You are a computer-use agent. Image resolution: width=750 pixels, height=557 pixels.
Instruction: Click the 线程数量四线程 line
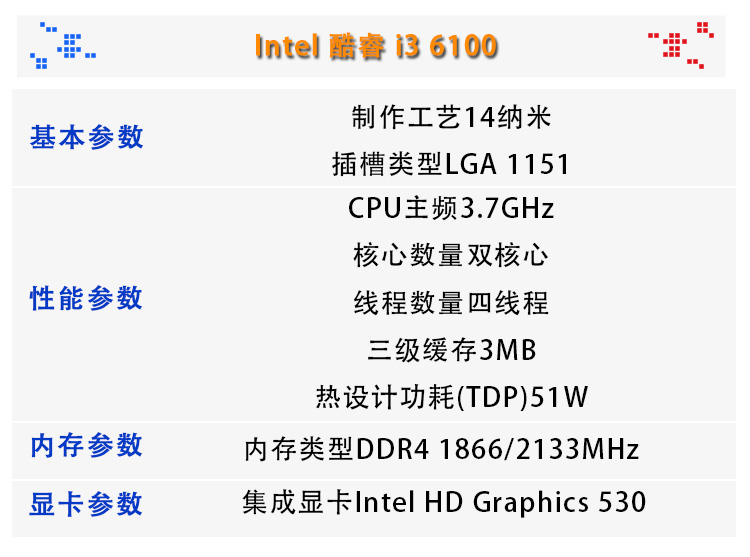coord(451,303)
